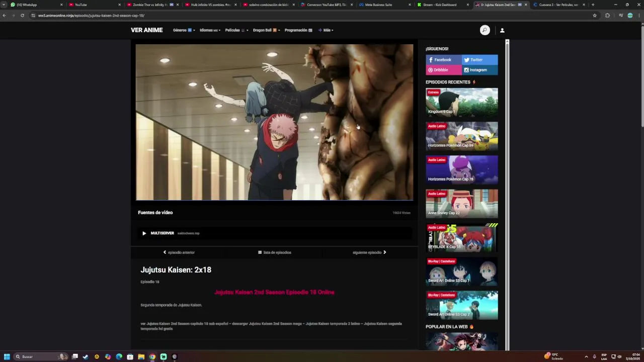This screenshot has width=644, height=362.
Task: Open the Windows Start menu
Action: (x=7, y=356)
